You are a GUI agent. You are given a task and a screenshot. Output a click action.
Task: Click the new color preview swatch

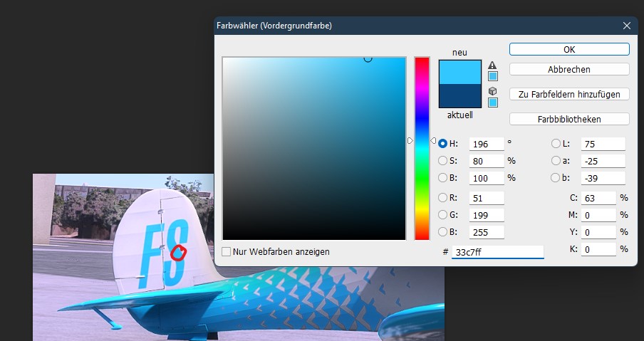(x=460, y=72)
